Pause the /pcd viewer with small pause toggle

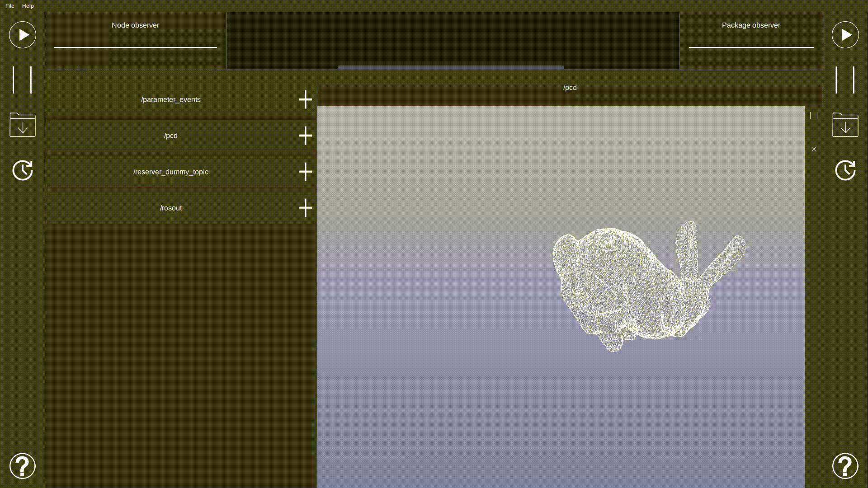pyautogui.click(x=814, y=116)
